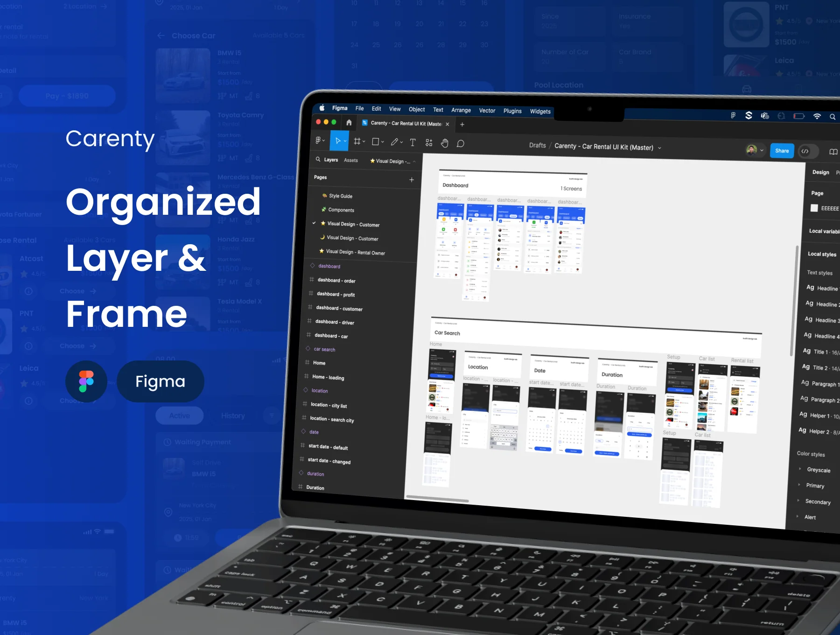The image size is (840, 635).
Task: Open the libraries book icon
Action: [833, 152]
